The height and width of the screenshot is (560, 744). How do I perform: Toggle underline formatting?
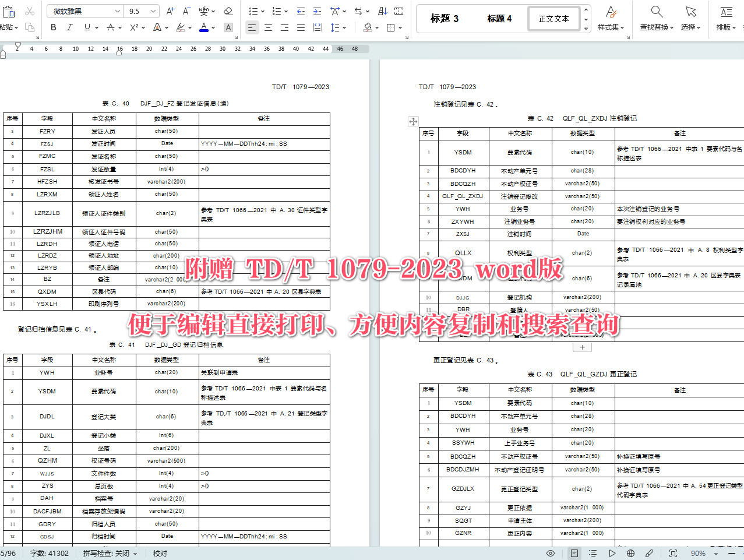tap(86, 27)
